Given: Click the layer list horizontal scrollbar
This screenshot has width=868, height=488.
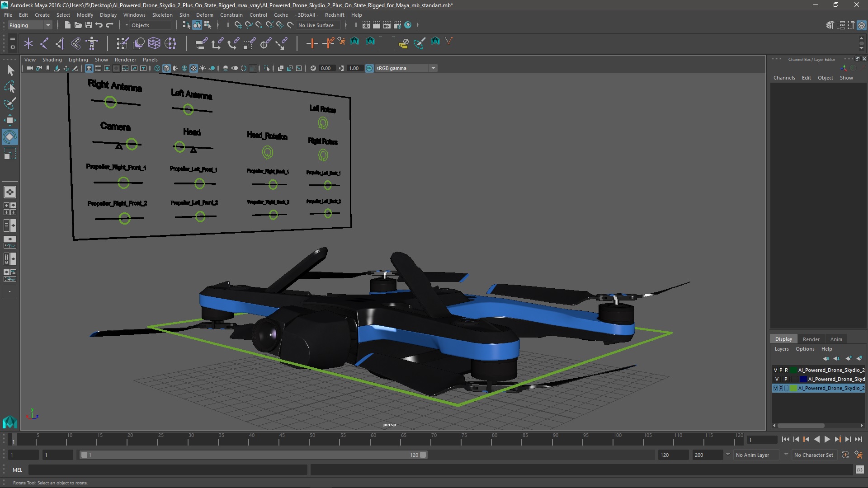Looking at the screenshot, I should click(x=801, y=426).
